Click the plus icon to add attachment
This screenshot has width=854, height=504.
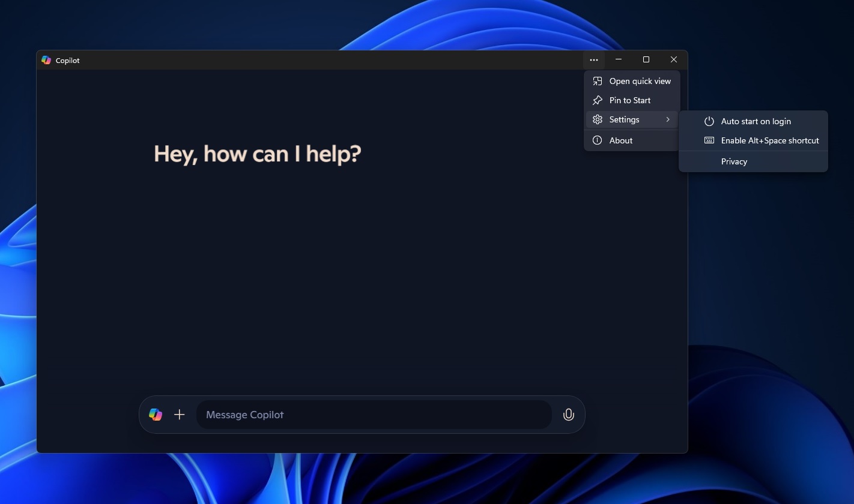[179, 415]
